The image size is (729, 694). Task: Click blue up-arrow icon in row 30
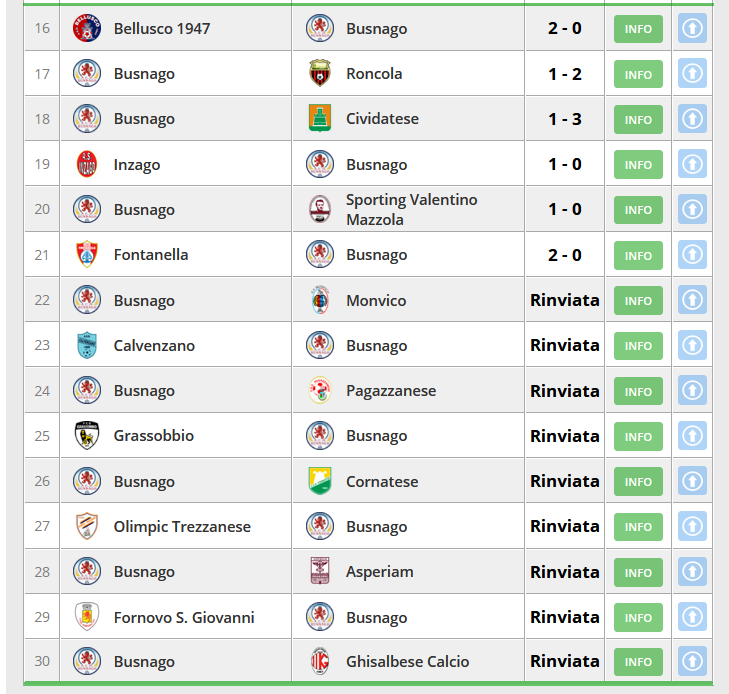[692, 661]
